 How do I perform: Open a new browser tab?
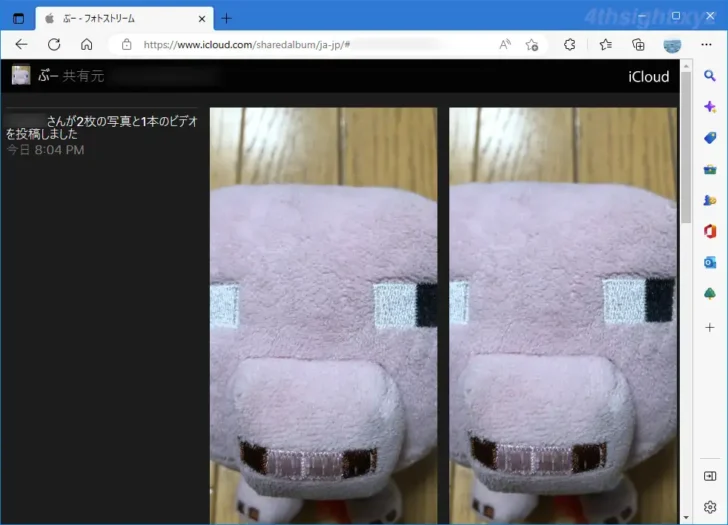(x=226, y=19)
